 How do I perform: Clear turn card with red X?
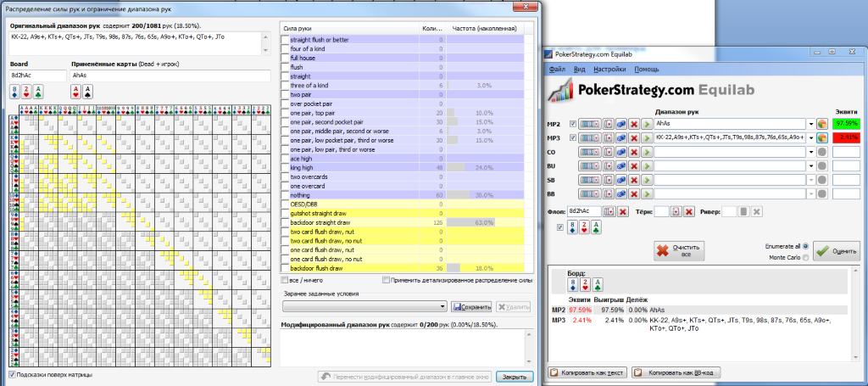(x=689, y=211)
